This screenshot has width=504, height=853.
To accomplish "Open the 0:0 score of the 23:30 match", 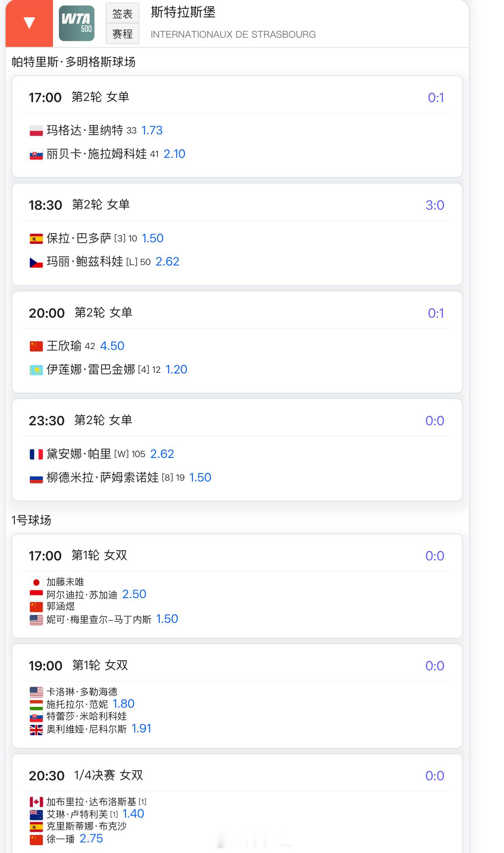I will [x=435, y=421].
